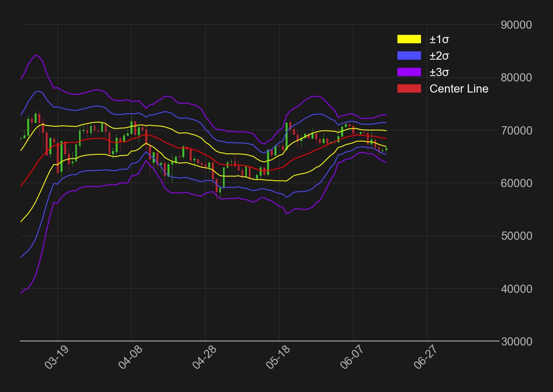The width and height of the screenshot is (553, 392).
Task: Click the blue ±2σ legend swatch
Action: tap(409, 56)
